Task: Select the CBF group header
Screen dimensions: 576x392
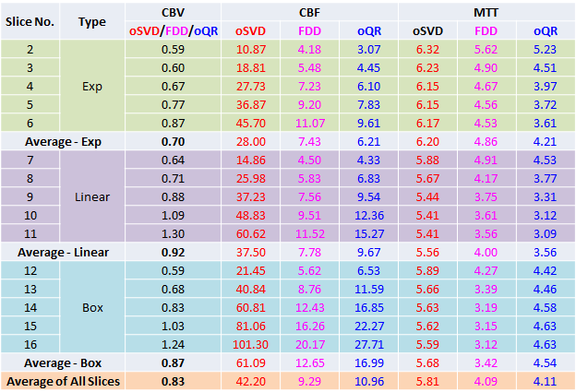Action: tap(311, 13)
